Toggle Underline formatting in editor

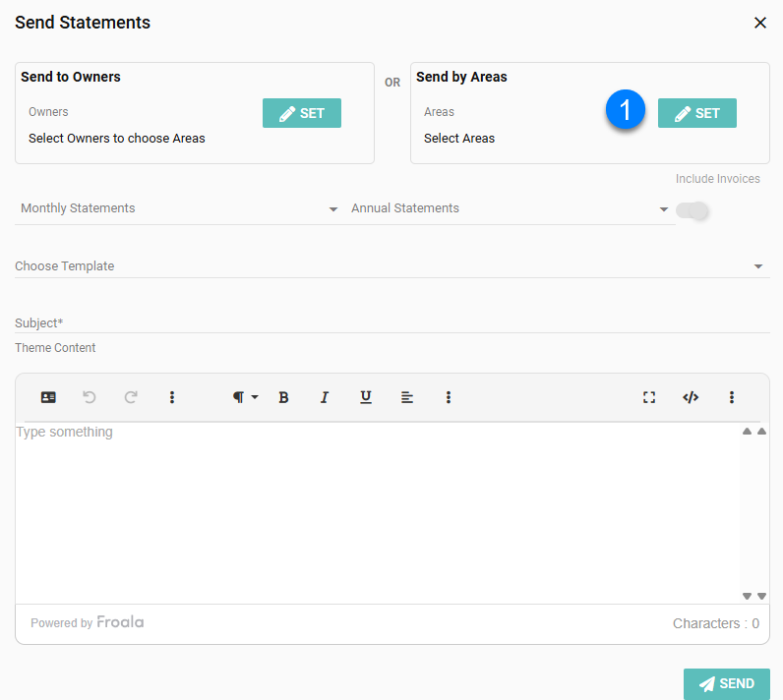click(366, 397)
